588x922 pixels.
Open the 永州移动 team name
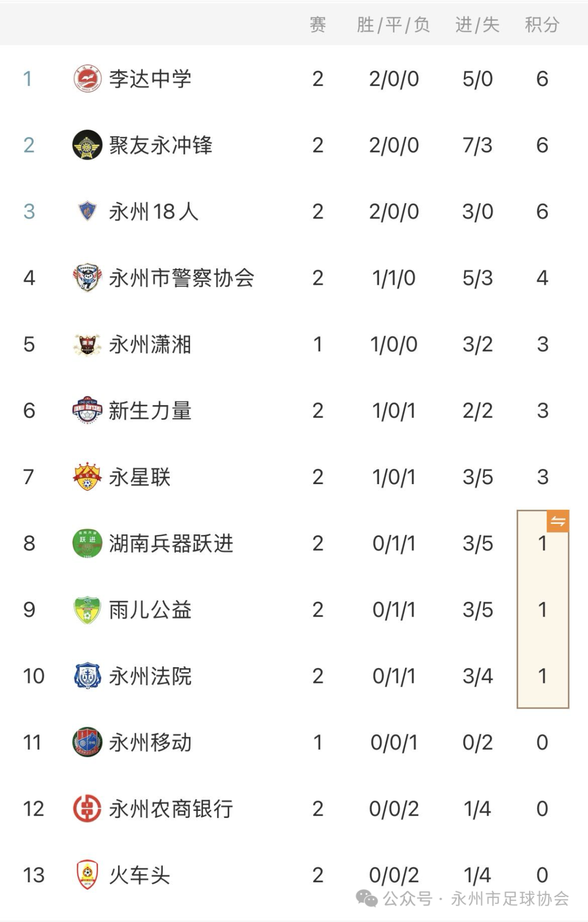[150, 742]
